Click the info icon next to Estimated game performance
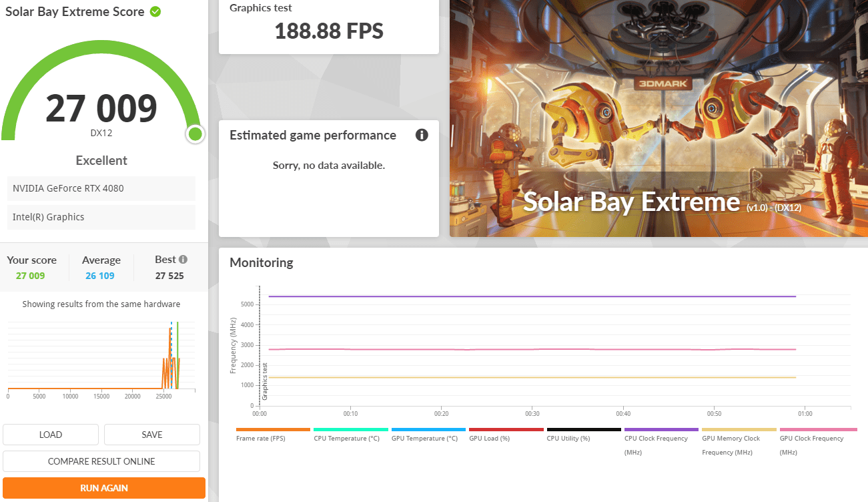This screenshot has width=868, height=502. click(422, 136)
